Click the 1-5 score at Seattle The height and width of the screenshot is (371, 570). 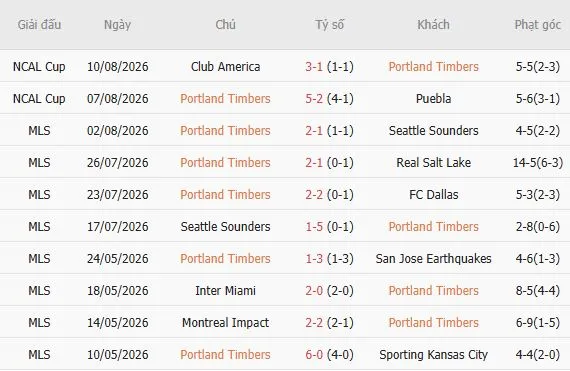tap(314, 226)
